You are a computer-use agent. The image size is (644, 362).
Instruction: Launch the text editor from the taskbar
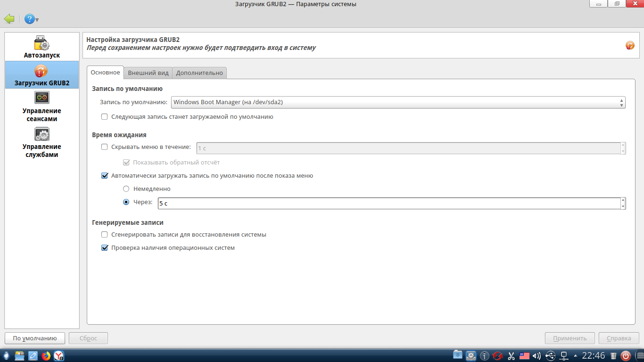coord(33,356)
